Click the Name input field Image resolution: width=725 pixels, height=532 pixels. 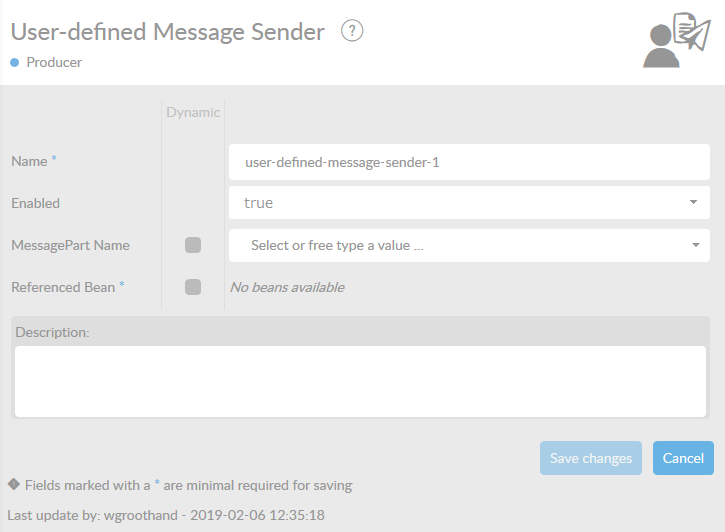tap(469, 162)
